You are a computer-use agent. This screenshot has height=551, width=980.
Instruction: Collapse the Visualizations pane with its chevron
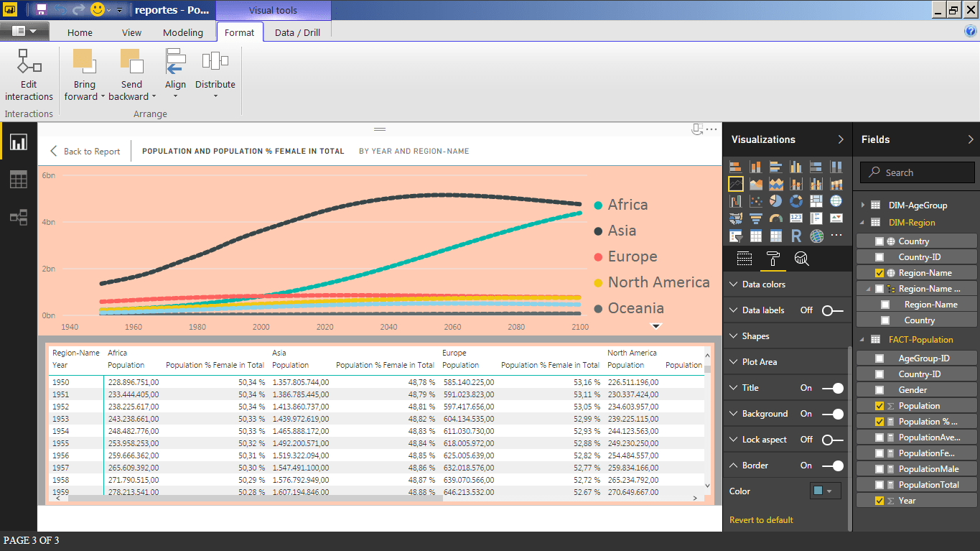841,139
